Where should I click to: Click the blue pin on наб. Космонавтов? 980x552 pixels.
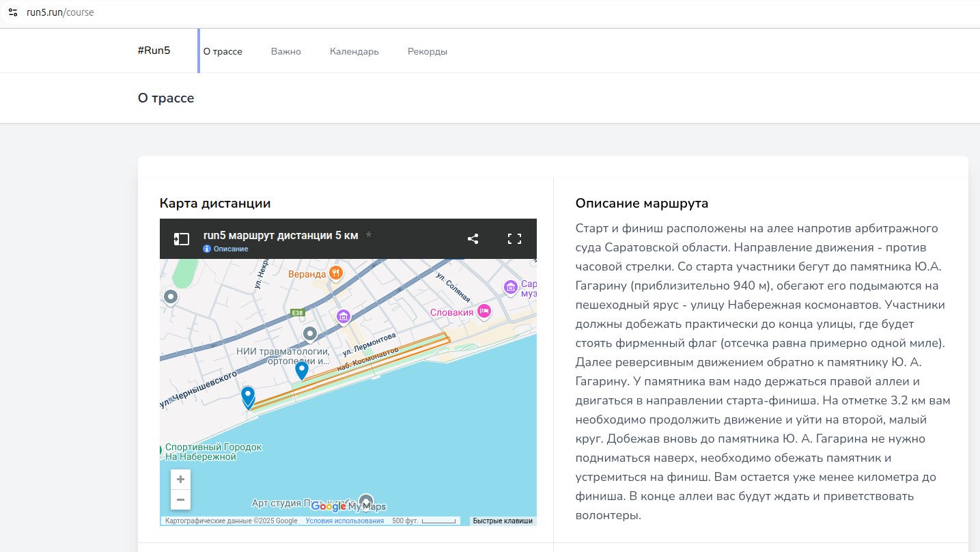[301, 370]
